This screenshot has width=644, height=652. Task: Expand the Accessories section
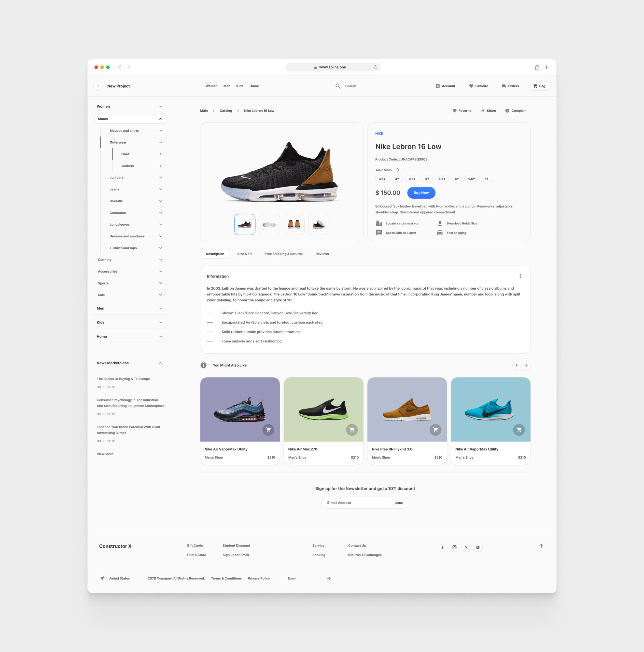point(161,271)
